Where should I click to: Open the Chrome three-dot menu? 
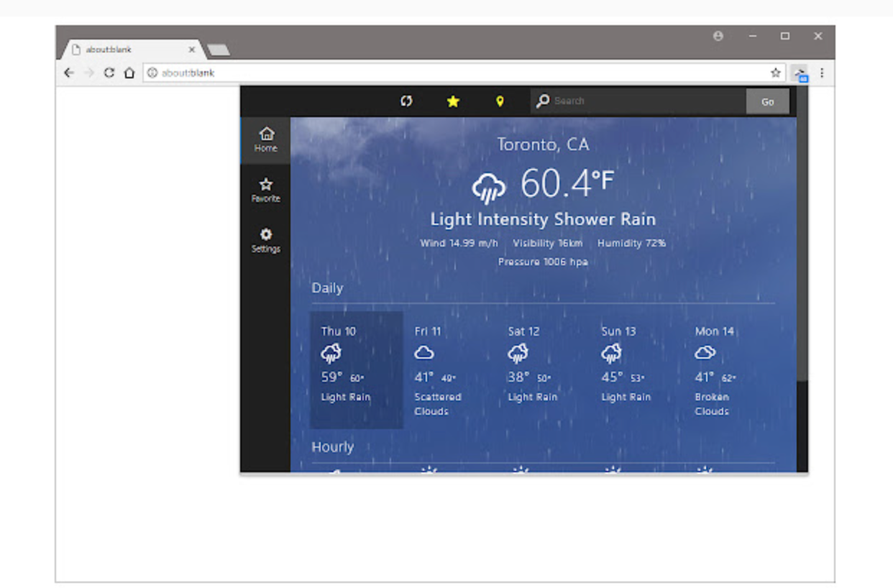(x=822, y=73)
